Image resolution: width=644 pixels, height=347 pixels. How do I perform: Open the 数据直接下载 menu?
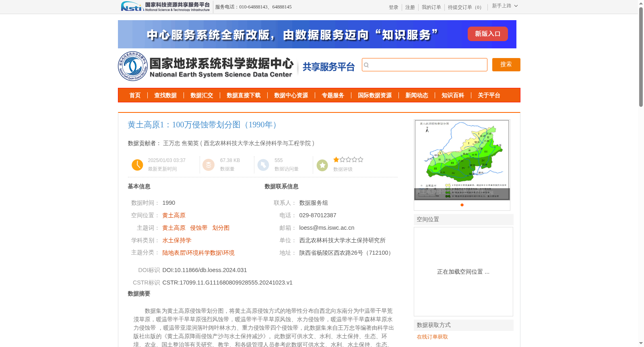pos(244,96)
